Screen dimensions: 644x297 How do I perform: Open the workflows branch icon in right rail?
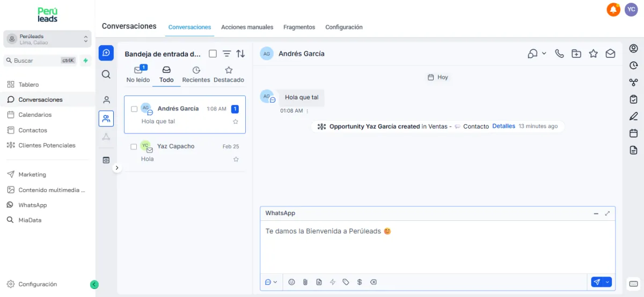[633, 83]
